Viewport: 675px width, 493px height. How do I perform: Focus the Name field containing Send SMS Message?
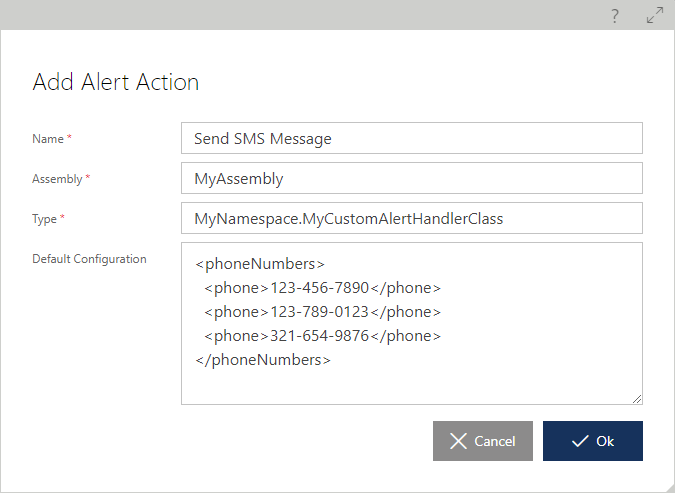coord(412,138)
